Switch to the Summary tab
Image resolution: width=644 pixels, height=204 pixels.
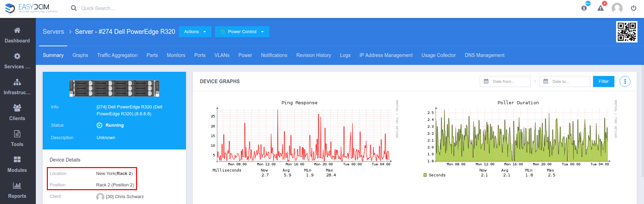(53, 55)
